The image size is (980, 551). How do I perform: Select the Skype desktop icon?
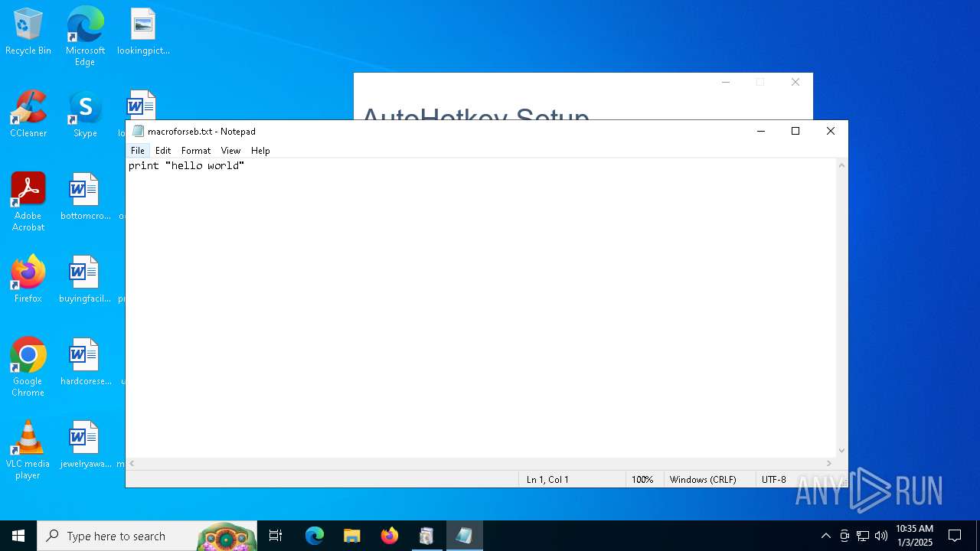(x=85, y=114)
